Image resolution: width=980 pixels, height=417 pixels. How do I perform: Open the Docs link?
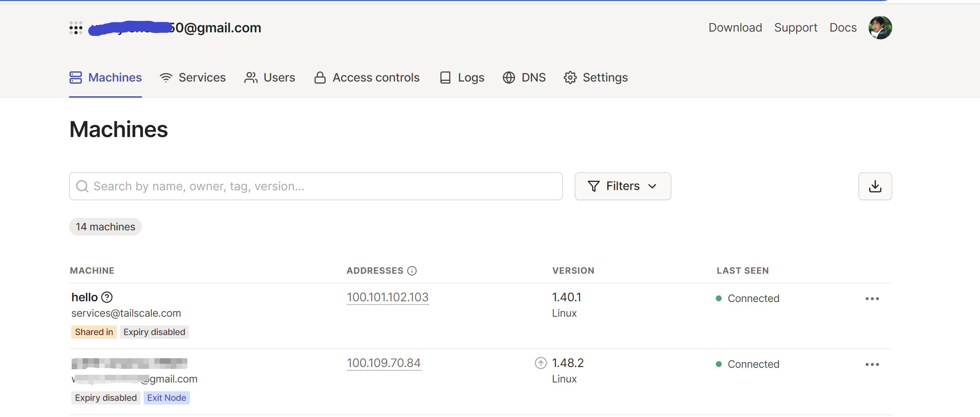(x=843, y=28)
